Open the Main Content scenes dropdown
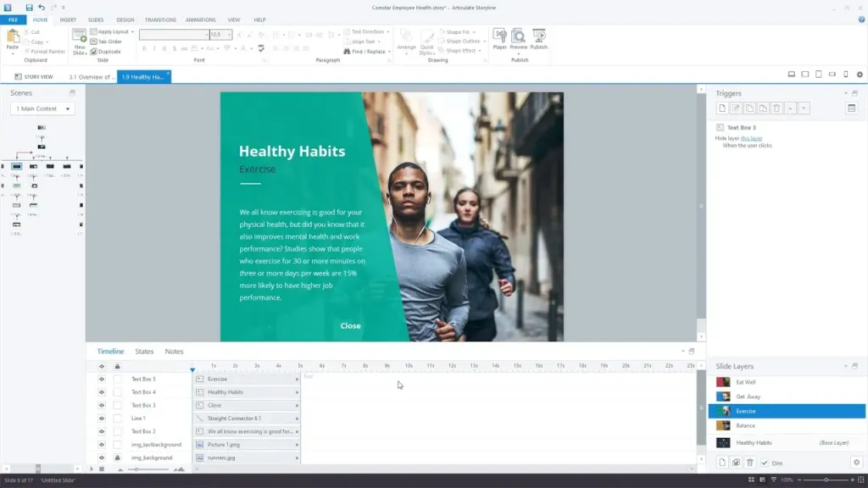 [42, 108]
